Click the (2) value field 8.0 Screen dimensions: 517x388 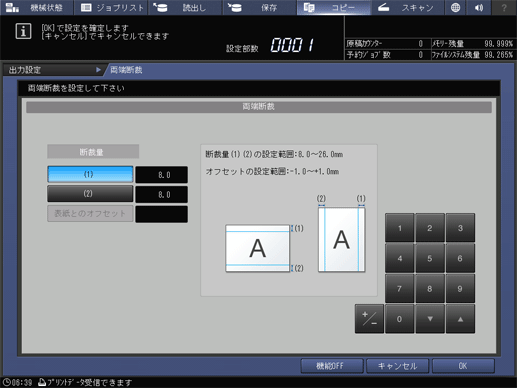click(162, 194)
